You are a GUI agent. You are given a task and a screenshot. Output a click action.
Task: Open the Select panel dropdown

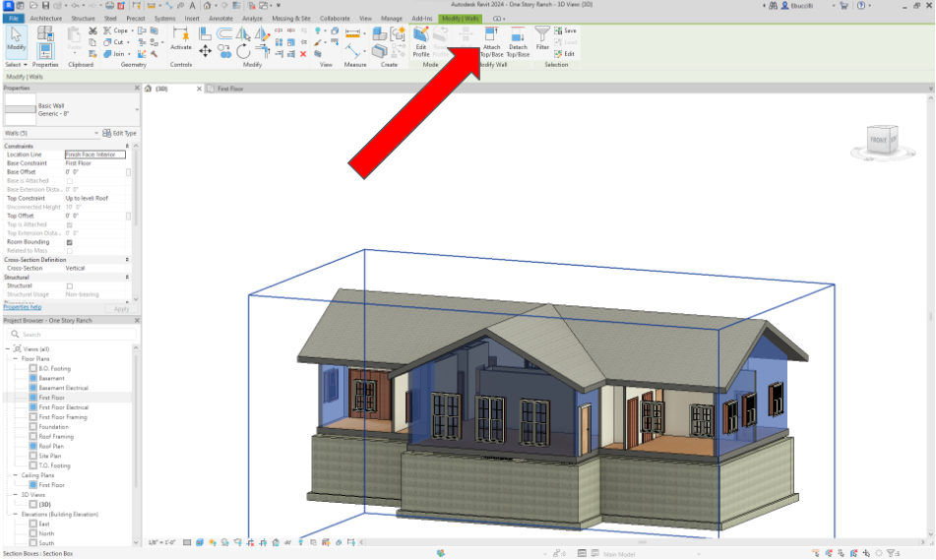point(16,65)
